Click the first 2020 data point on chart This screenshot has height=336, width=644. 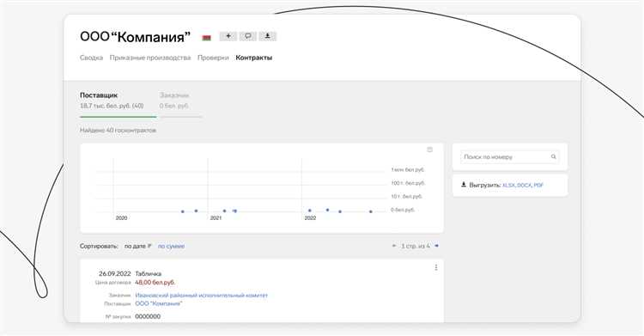tap(183, 211)
